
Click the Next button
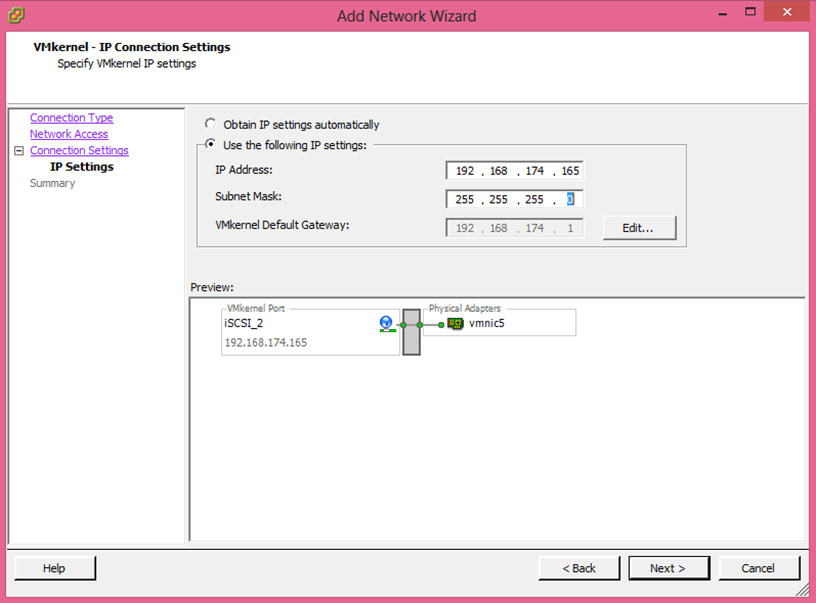coord(667,568)
